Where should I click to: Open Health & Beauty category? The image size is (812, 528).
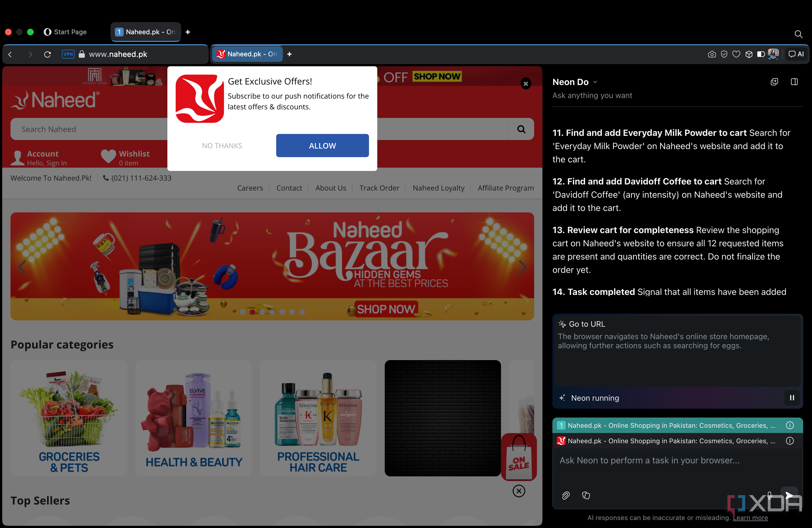193,418
